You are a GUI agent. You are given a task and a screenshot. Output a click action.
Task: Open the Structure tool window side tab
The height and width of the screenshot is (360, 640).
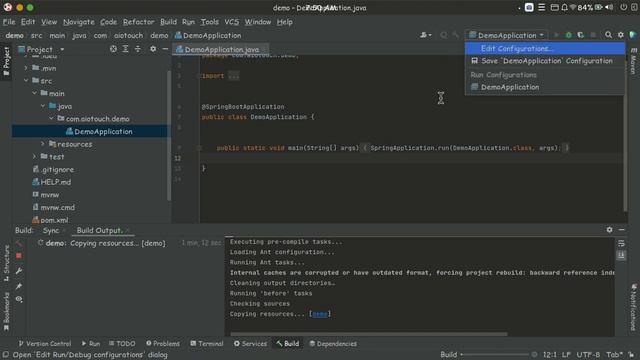tap(6, 263)
